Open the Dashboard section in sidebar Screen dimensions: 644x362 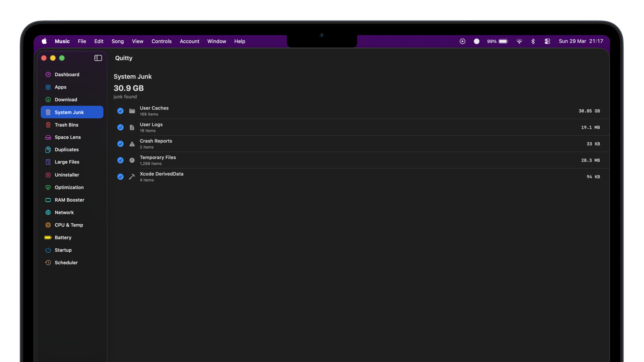coord(67,74)
